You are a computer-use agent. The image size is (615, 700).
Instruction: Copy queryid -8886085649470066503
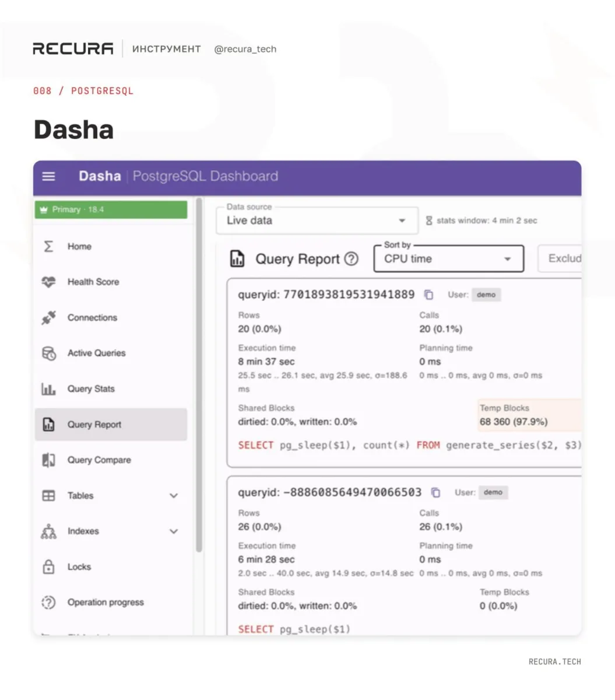point(435,492)
